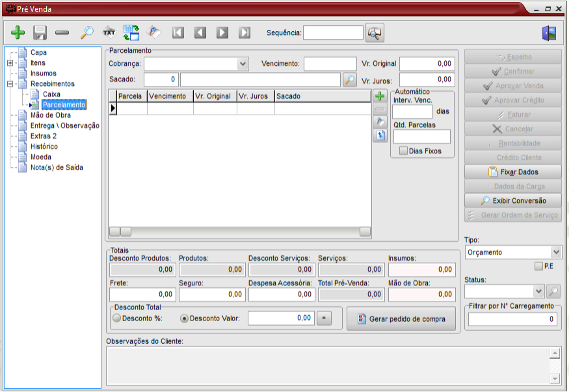The height and width of the screenshot is (392, 571).
Task: Click the exit door icon at top right
Action: (549, 33)
